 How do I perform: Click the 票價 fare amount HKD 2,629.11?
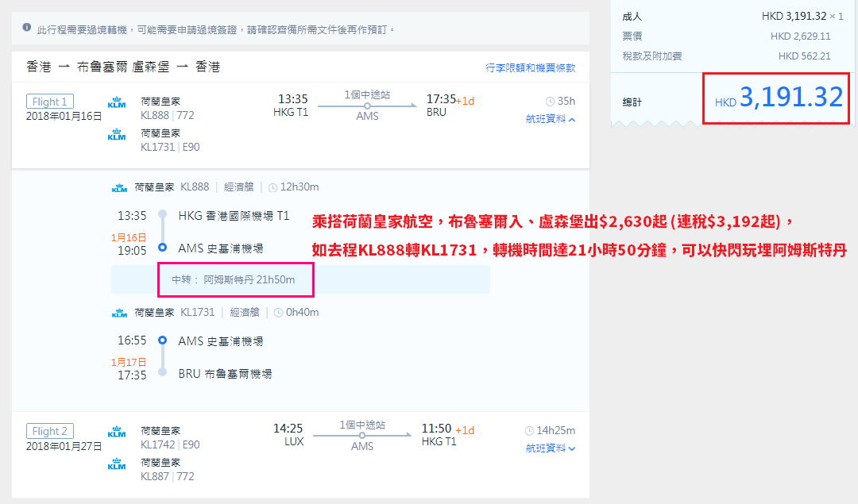(801, 36)
